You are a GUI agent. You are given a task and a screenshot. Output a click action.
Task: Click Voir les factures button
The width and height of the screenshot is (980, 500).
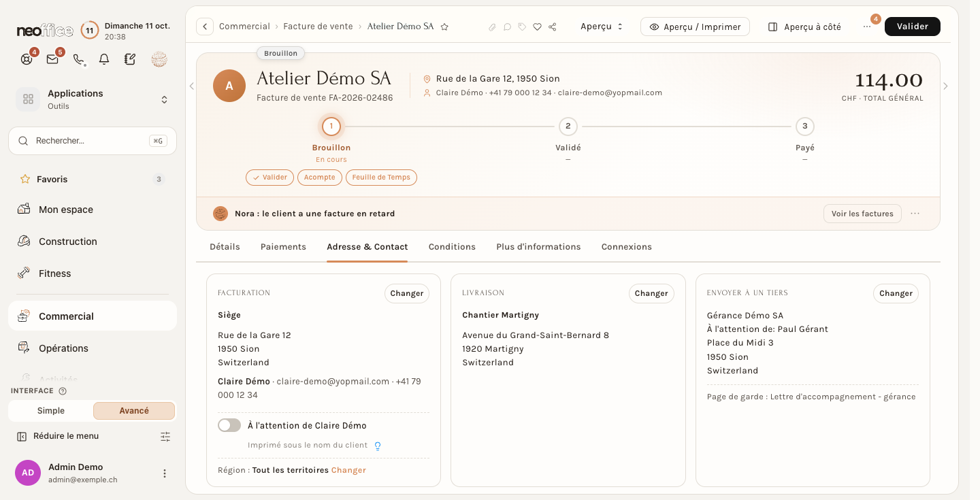coord(862,214)
